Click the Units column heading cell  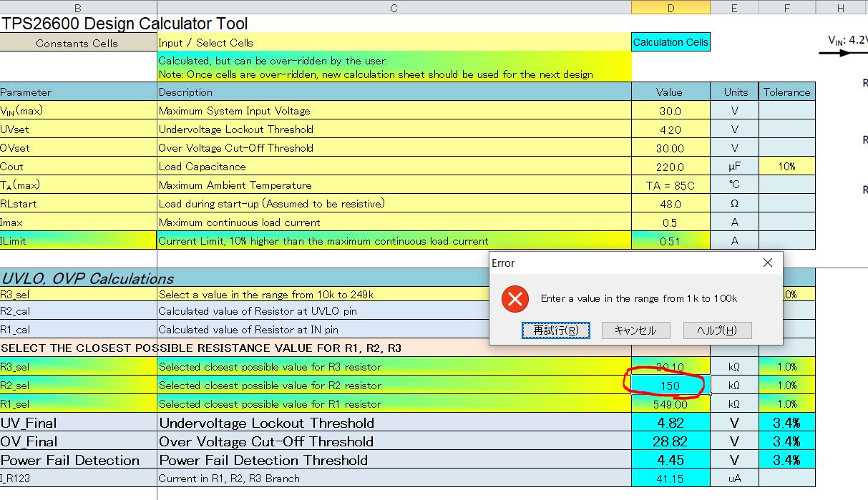coord(734,92)
